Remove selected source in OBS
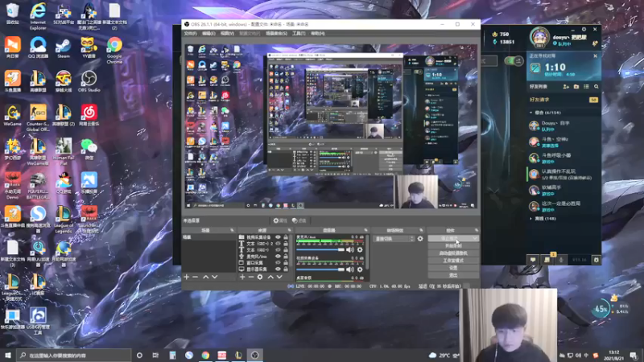This screenshot has height=362, width=644. click(251, 277)
